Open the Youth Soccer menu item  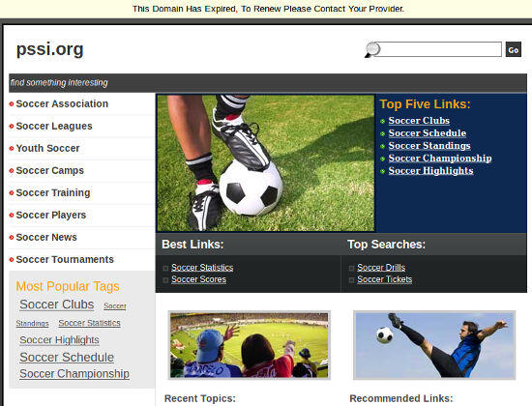pyautogui.click(x=47, y=148)
